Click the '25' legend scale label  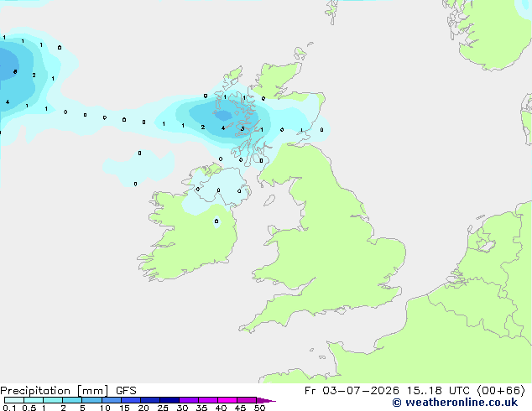coord(163,408)
